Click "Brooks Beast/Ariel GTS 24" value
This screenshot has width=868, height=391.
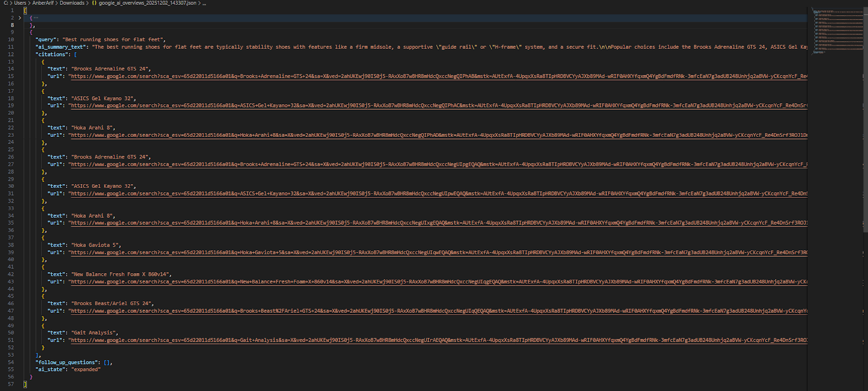[x=112, y=304]
